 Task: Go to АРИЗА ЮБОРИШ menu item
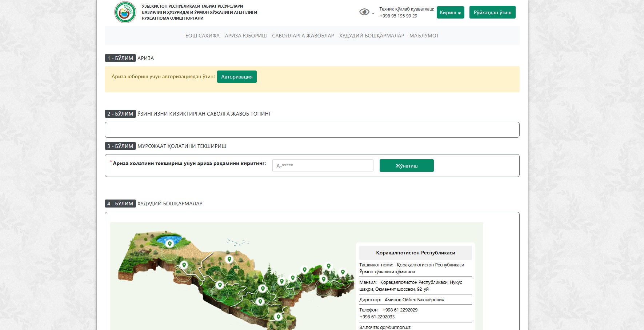coord(245,36)
